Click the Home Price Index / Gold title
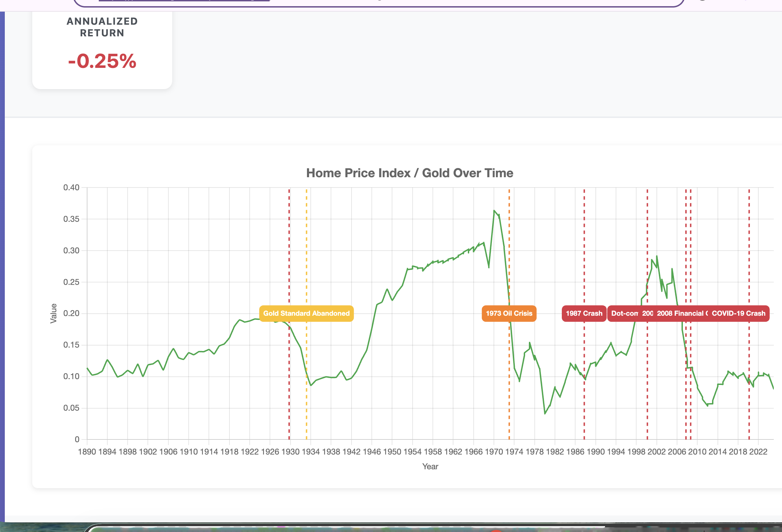 (410, 173)
